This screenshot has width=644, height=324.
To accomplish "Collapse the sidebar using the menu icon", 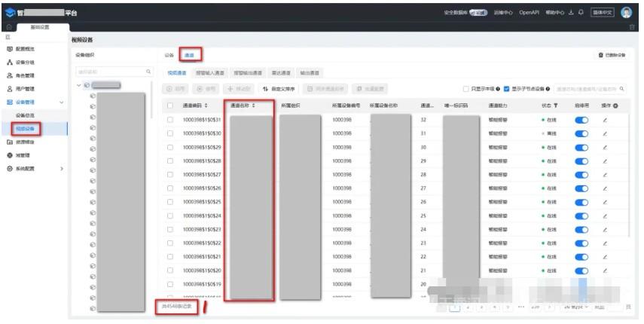I will [8, 37].
